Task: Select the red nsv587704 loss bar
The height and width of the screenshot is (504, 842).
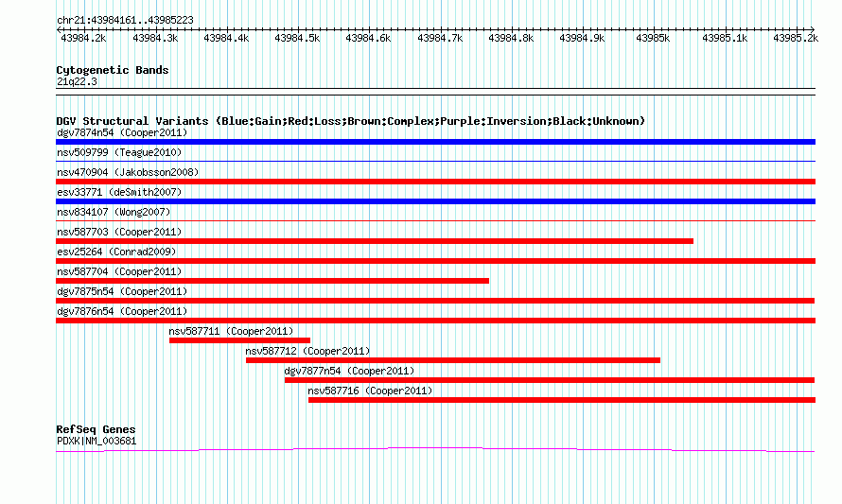Action: 272,281
